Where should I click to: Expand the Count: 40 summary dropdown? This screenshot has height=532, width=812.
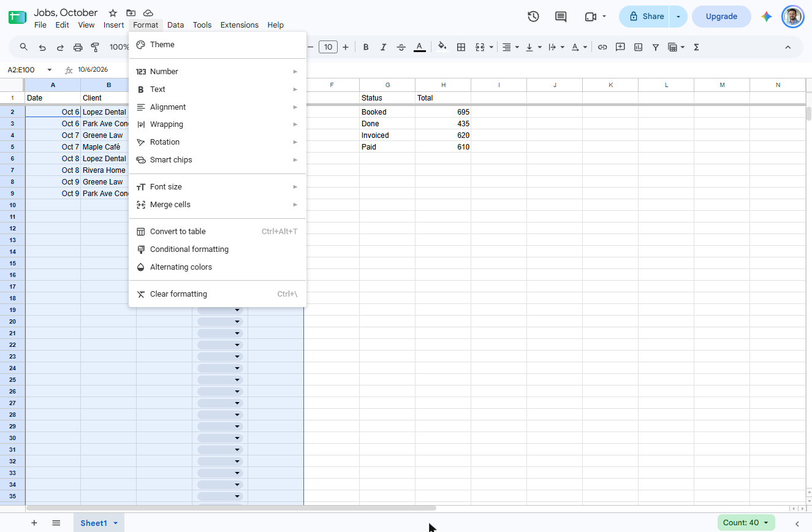(x=746, y=523)
